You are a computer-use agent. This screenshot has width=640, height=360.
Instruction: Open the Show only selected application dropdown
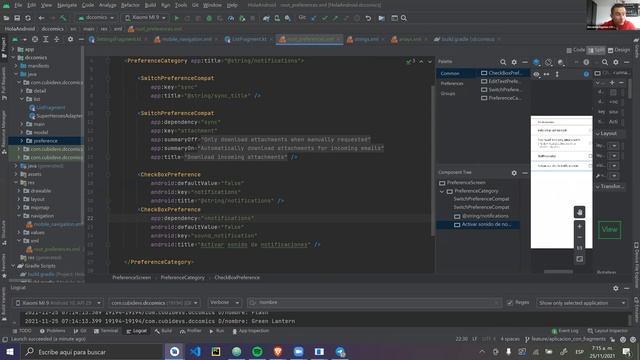[582, 303]
